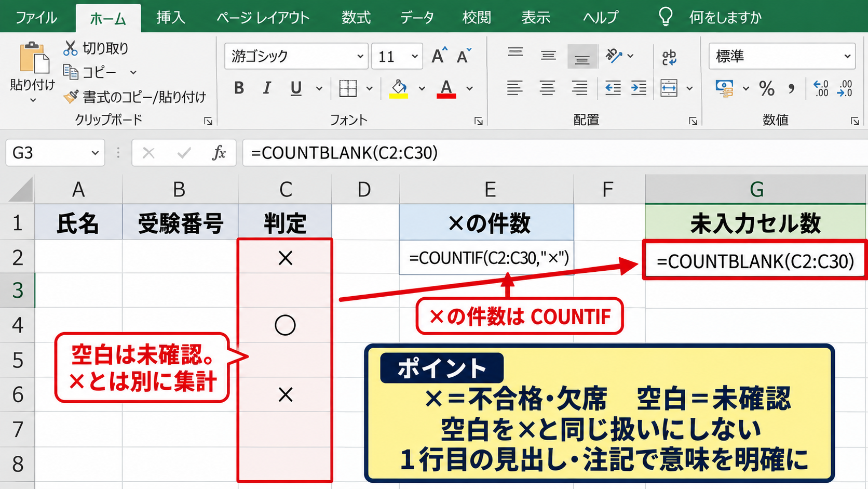Toggle Underline formatting
The image size is (868, 489).
(296, 88)
